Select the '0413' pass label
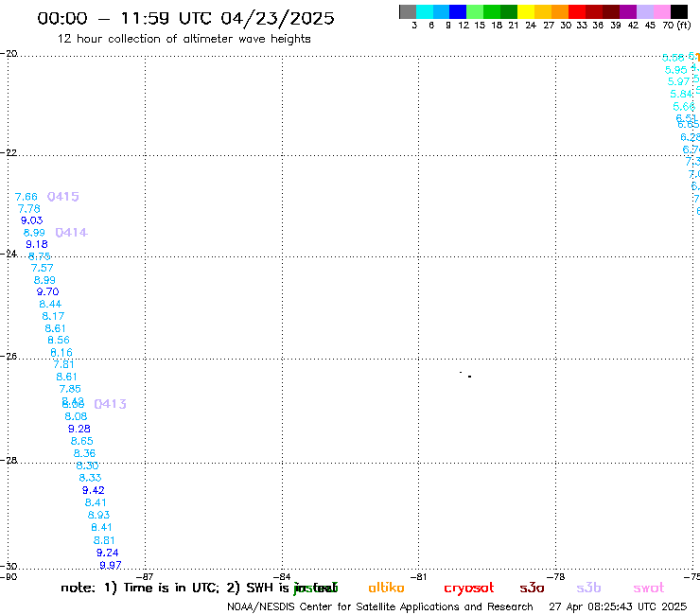Screen dimensions: 700x615 pos(111,404)
